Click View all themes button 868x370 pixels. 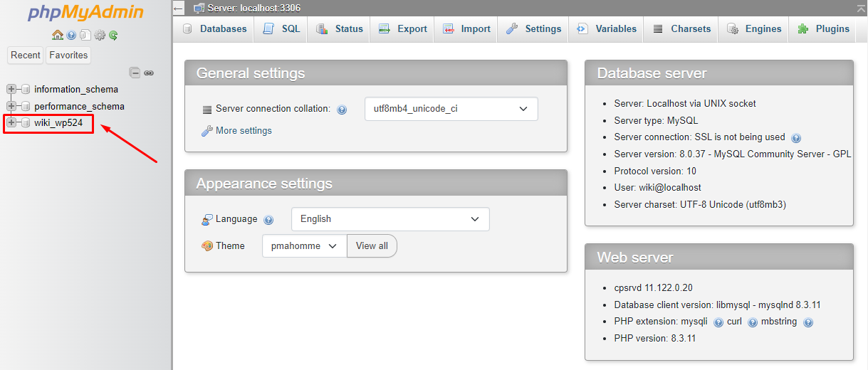(372, 246)
